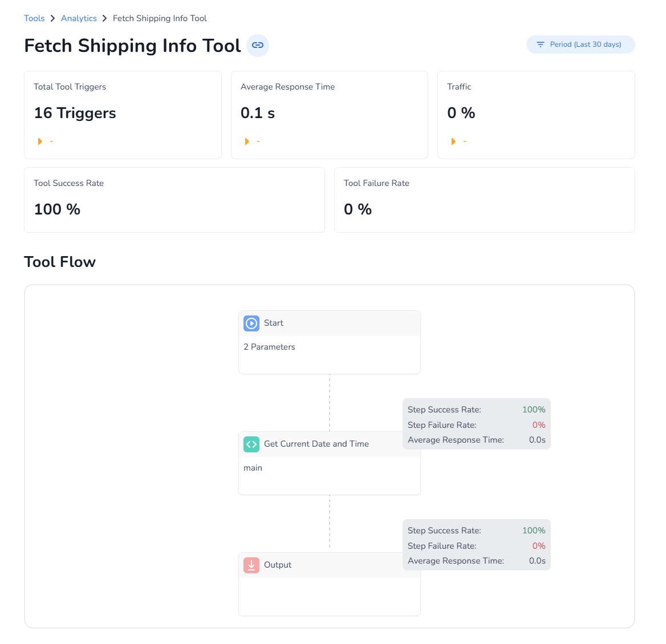Navigate to Analytics in the breadcrumb
This screenshot has height=644, width=666.
pyautogui.click(x=79, y=18)
